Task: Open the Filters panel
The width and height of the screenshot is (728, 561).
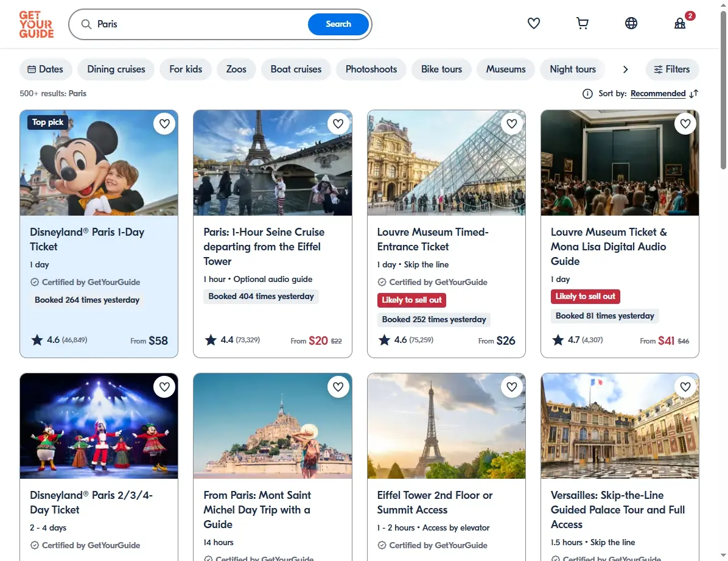Action: coord(672,69)
